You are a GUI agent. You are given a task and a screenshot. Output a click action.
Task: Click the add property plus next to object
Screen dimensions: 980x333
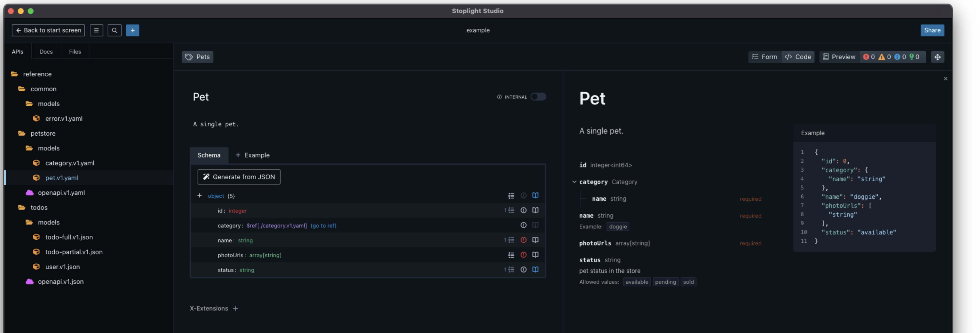[199, 196]
